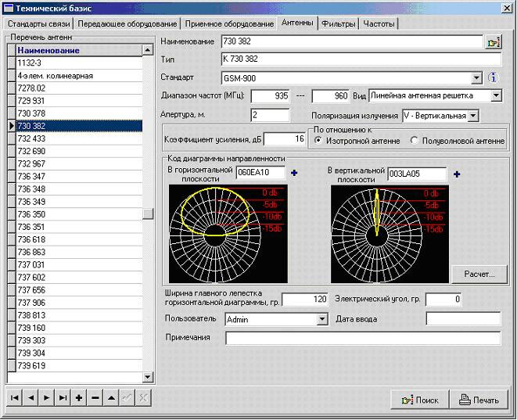Click the antenna list scrollbar thumb
The width and height of the screenshot is (517, 420).
coord(148,214)
